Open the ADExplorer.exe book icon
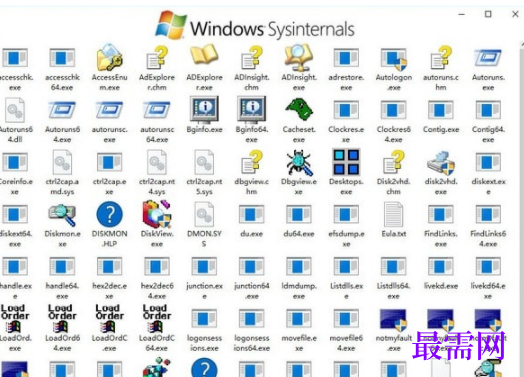This screenshot has height=377, width=524. coord(204,55)
